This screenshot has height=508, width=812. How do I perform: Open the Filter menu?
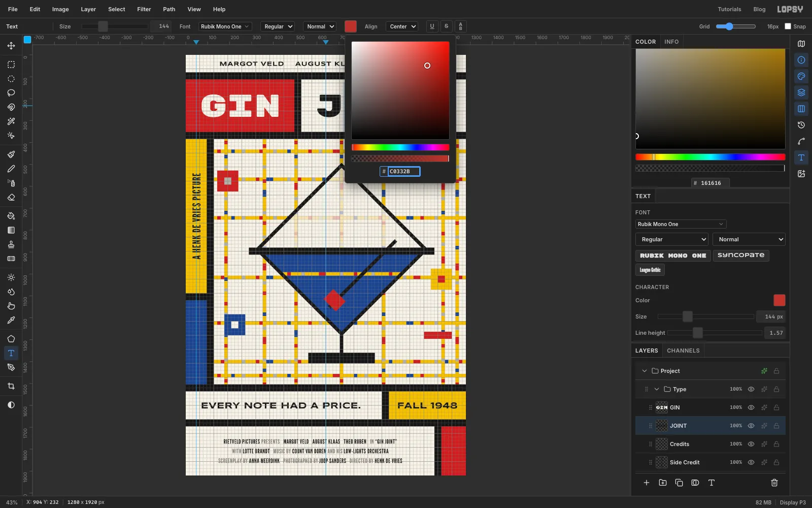[144, 9]
